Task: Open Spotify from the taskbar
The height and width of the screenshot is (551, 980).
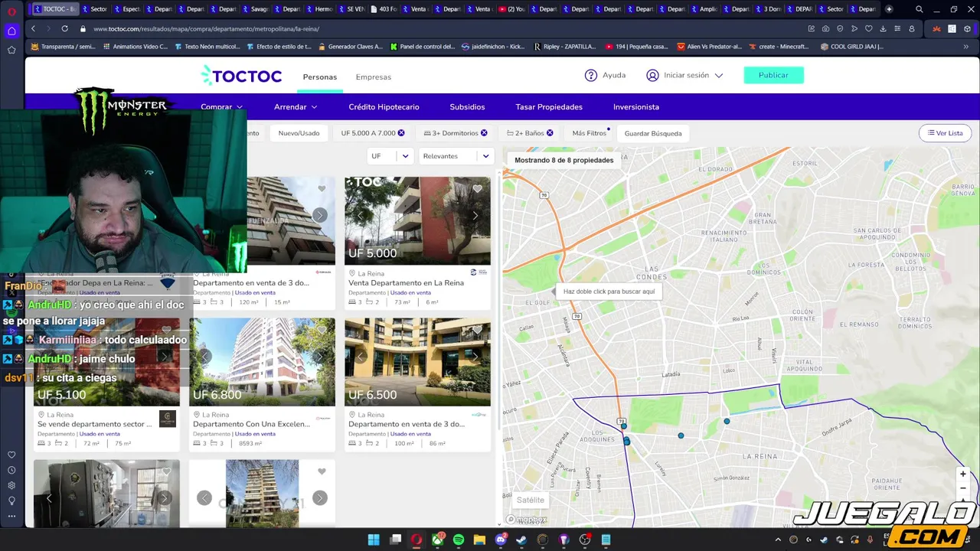Action: pos(459,540)
